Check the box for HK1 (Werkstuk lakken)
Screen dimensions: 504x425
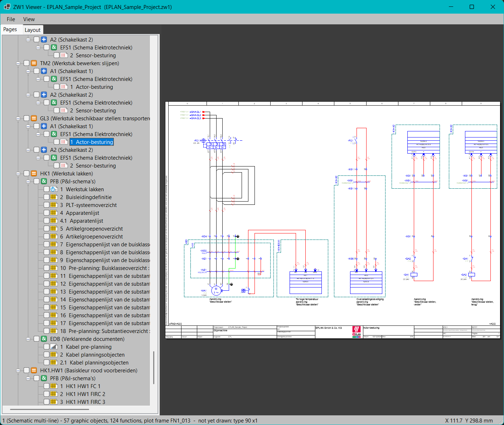coord(26,174)
